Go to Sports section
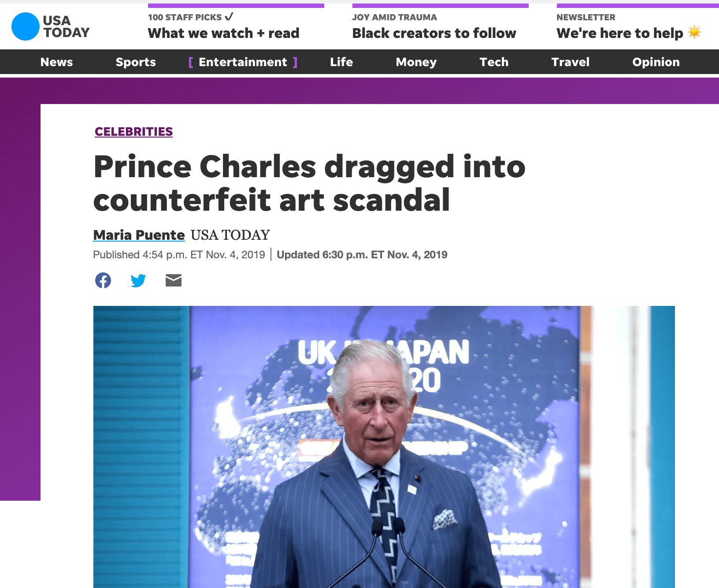This screenshot has width=719, height=588. tap(136, 62)
